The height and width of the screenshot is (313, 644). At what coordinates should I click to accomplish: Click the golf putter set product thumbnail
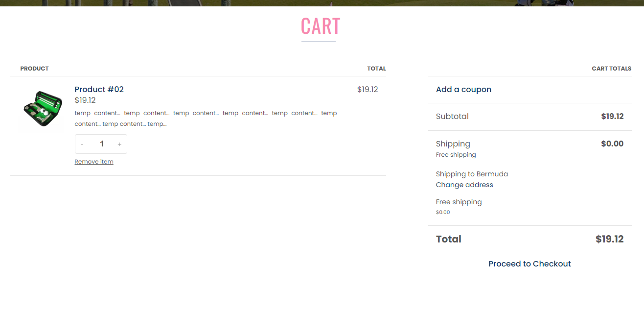[43, 109]
